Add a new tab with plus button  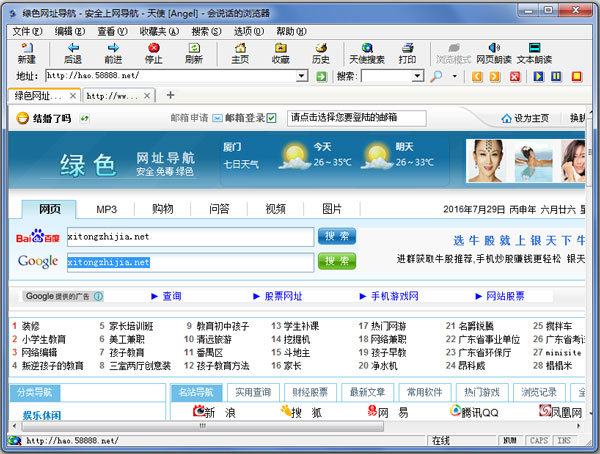pos(170,95)
